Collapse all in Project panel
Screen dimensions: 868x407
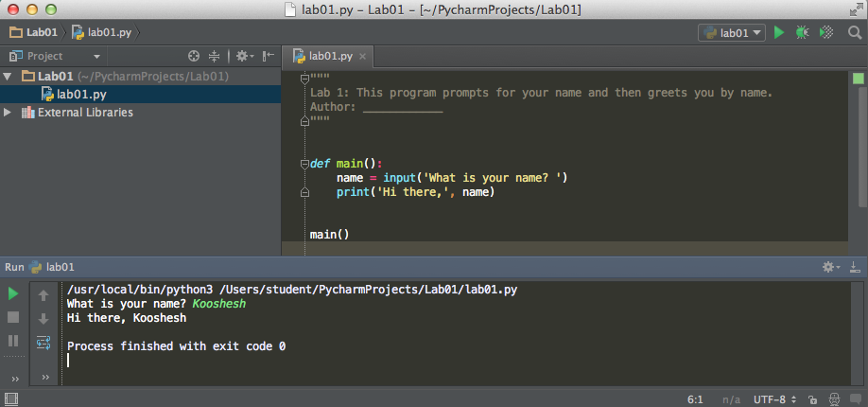(215, 56)
